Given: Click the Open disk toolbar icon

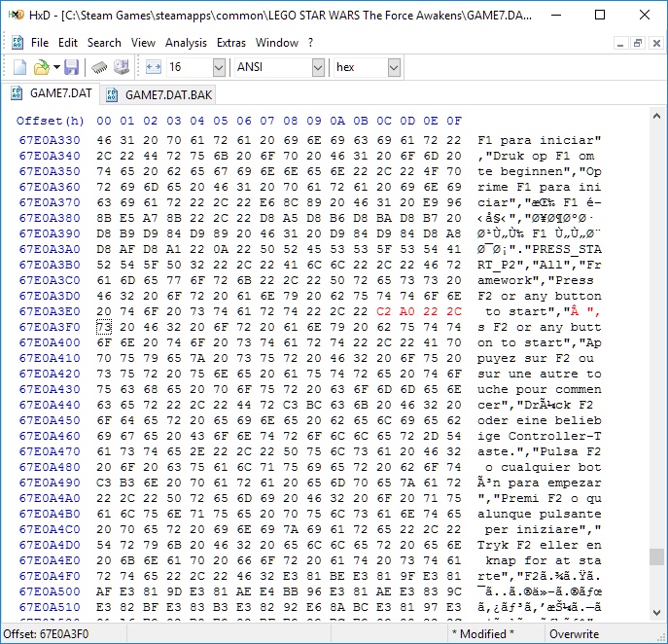Looking at the screenshot, I should pos(121,67).
